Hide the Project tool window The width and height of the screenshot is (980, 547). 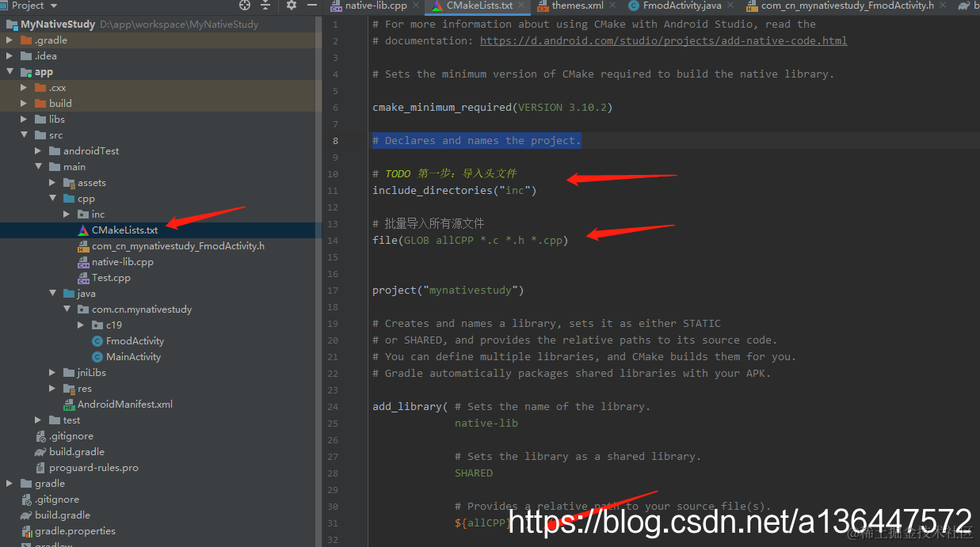(x=312, y=5)
